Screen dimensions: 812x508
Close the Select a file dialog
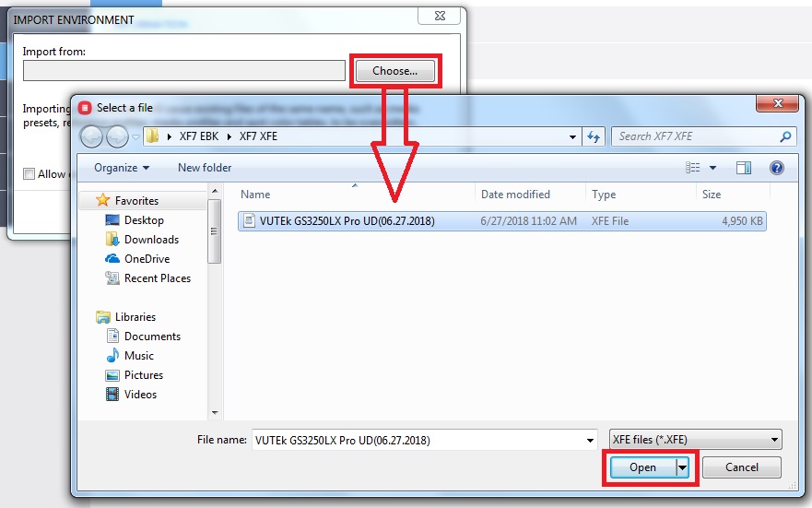(x=777, y=103)
